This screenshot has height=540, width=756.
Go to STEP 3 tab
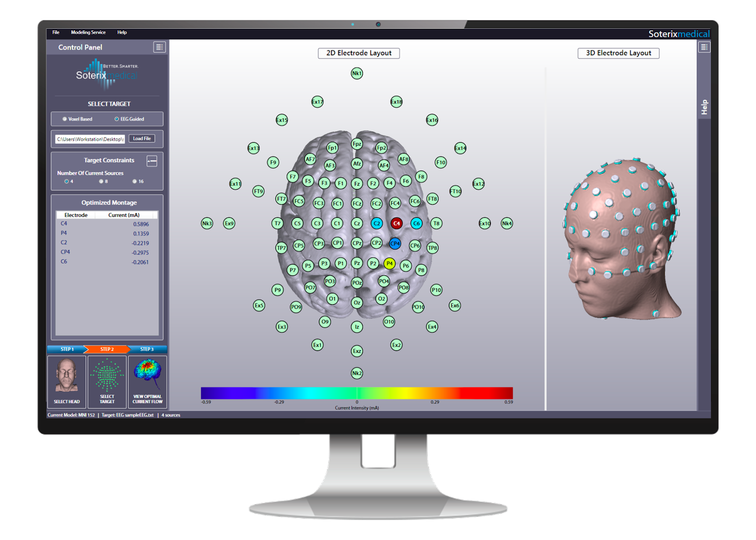click(x=147, y=349)
